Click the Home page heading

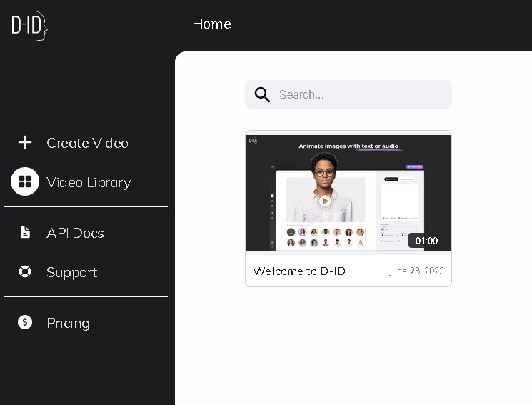pyautogui.click(x=211, y=24)
